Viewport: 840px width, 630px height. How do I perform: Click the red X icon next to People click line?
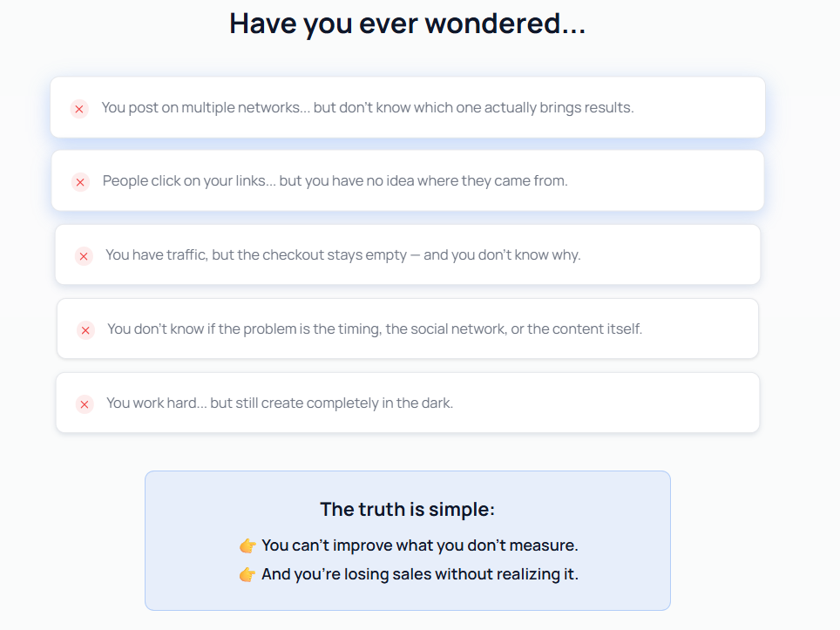(80, 182)
